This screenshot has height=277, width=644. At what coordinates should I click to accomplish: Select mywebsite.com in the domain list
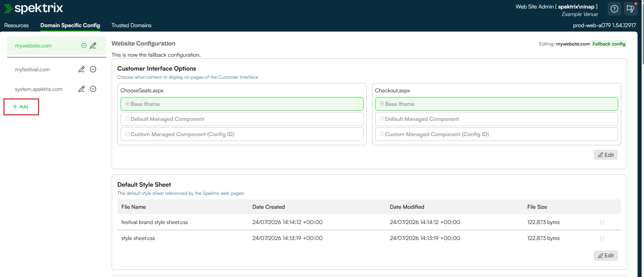coord(33,45)
